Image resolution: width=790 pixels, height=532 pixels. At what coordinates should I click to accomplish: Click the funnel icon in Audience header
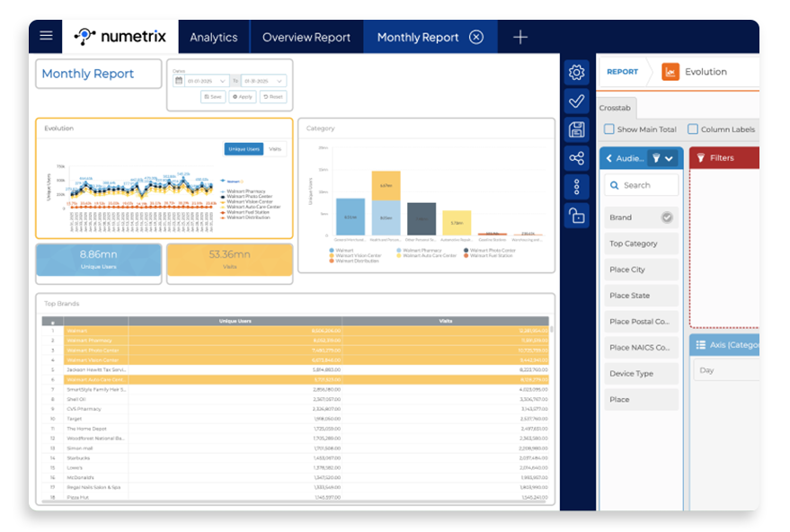click(656, 158)
